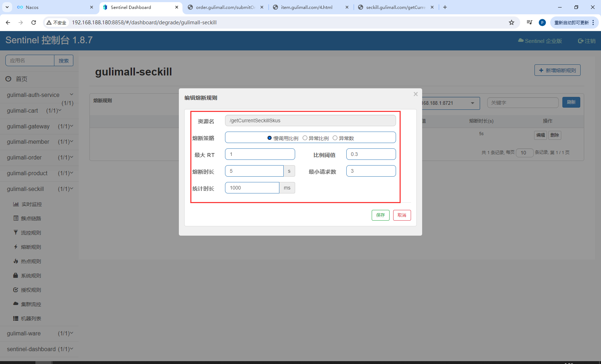Click the 熔断时长 input field
Viewport: 601px width, 364px height.
pos(254,171)
